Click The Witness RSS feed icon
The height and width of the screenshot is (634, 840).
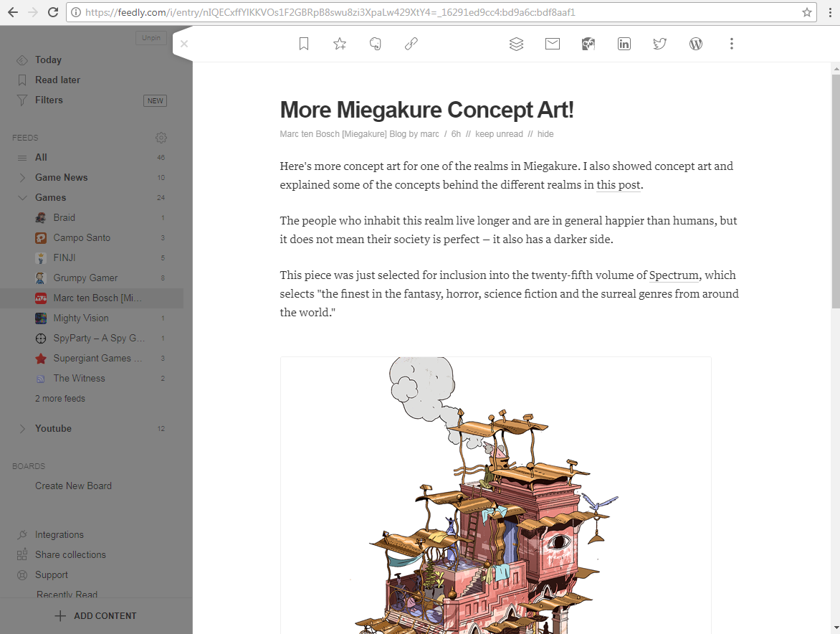point(41,379)
